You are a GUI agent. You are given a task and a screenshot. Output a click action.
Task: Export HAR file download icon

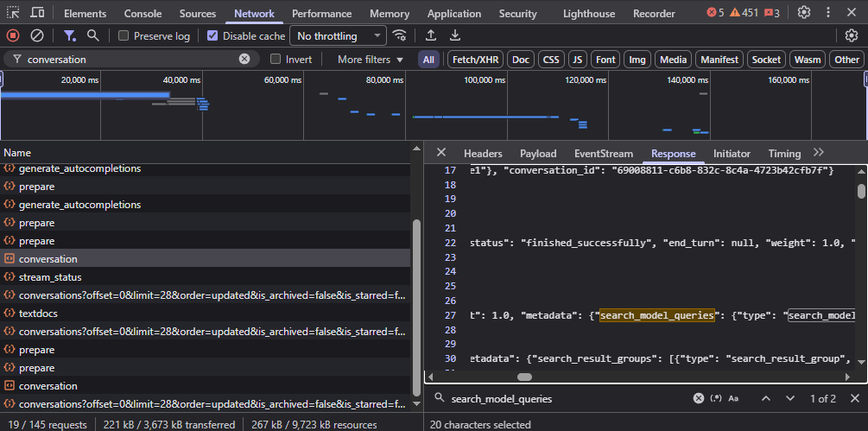[455, 35]
